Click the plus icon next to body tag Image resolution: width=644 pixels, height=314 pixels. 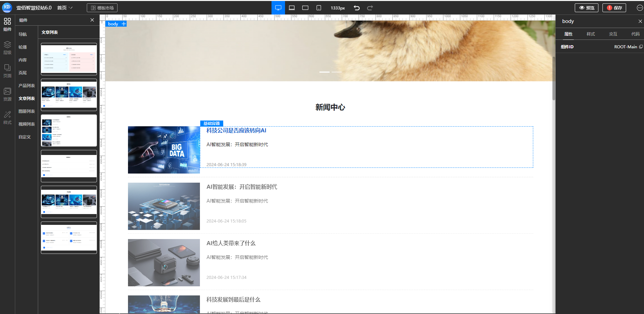tap(124, 24)
